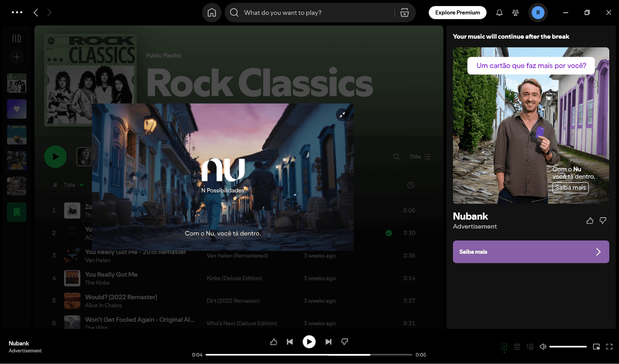Mute the volume
The image size is (619, 364).
[x=543, y=347]
